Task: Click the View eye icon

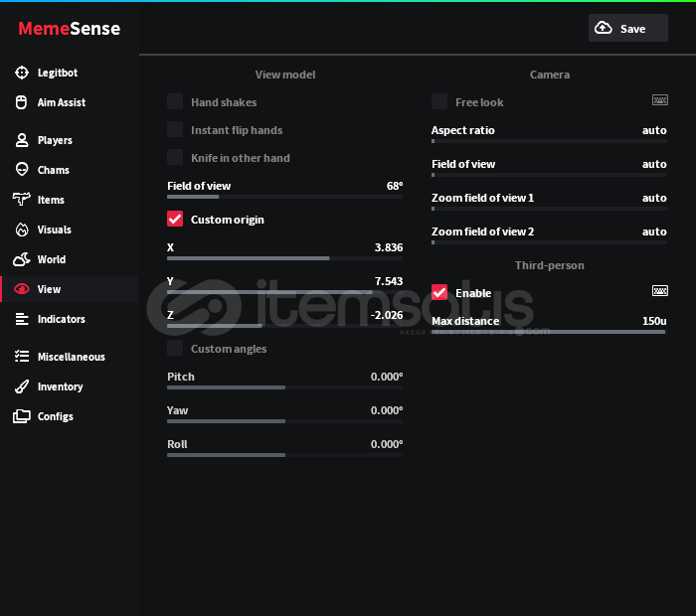Action: point(21,289)
